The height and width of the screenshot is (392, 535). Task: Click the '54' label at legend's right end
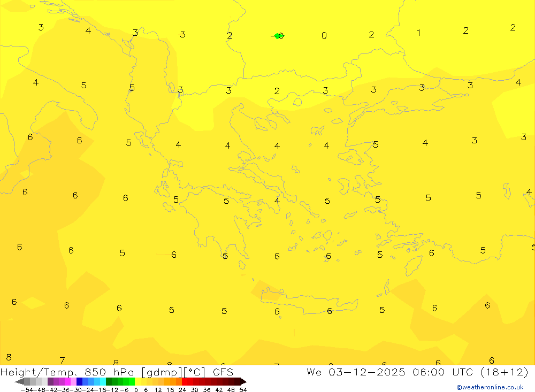point(243,390)
